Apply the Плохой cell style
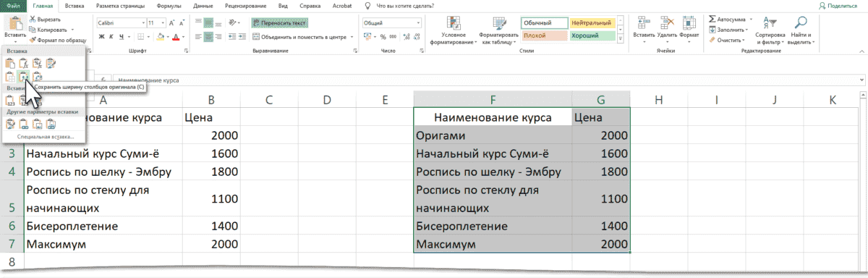This screenshot has height=278, width=868. 544,35
